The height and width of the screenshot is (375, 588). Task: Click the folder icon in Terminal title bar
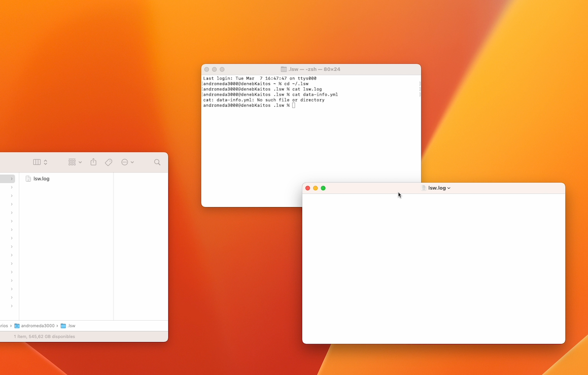point(284,69)
